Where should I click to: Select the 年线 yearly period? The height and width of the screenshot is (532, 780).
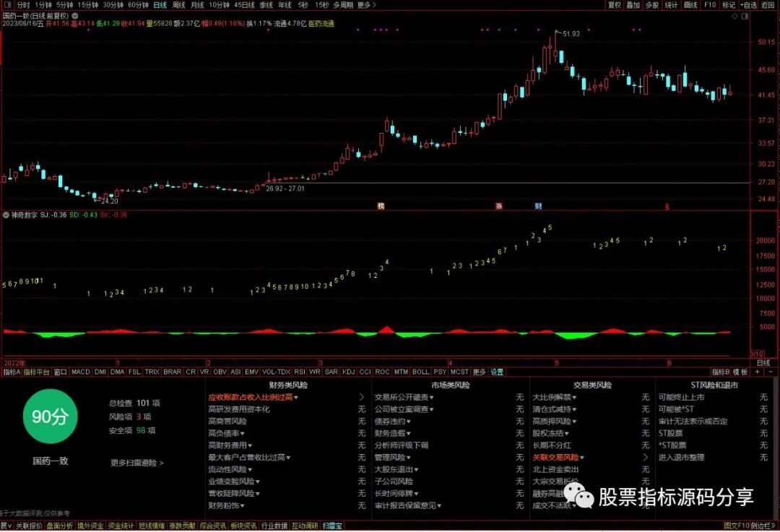[285, 5]
